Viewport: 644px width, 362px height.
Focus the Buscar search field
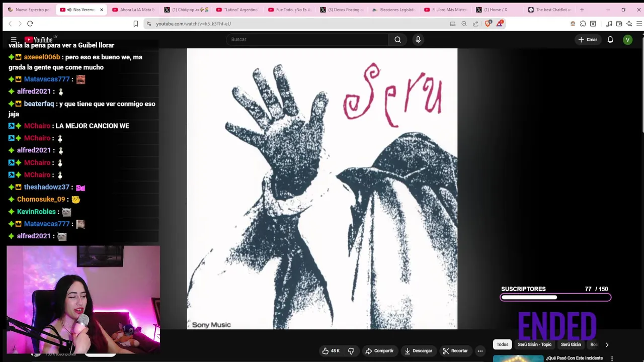click(307, 39)
